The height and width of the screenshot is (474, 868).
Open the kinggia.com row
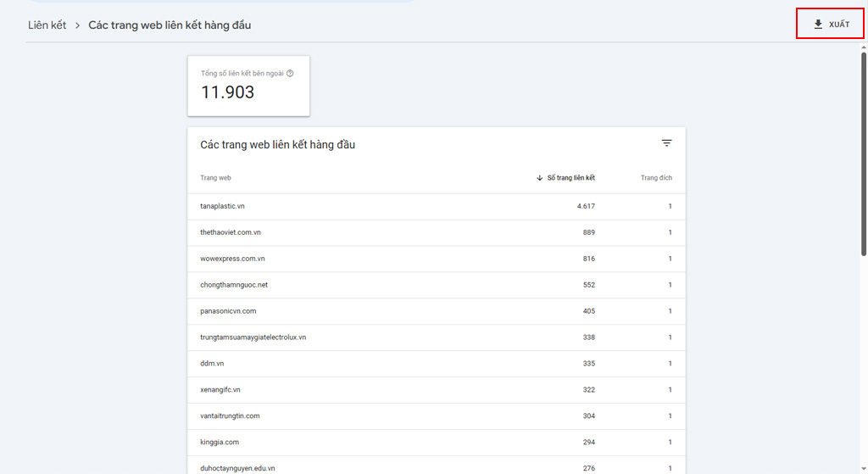[x=437, y=442]
